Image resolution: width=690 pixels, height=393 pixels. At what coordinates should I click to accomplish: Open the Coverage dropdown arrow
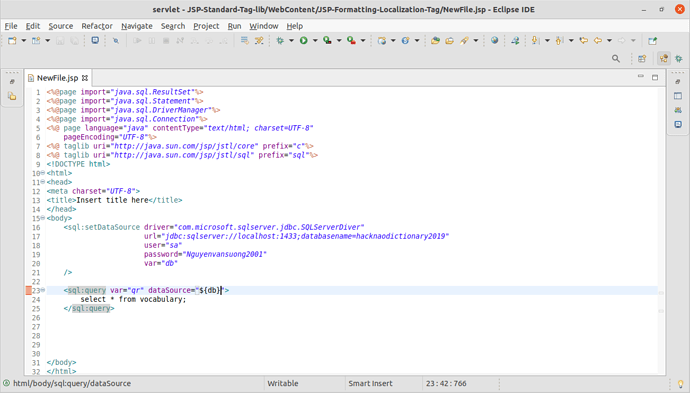tap(339, 40)
